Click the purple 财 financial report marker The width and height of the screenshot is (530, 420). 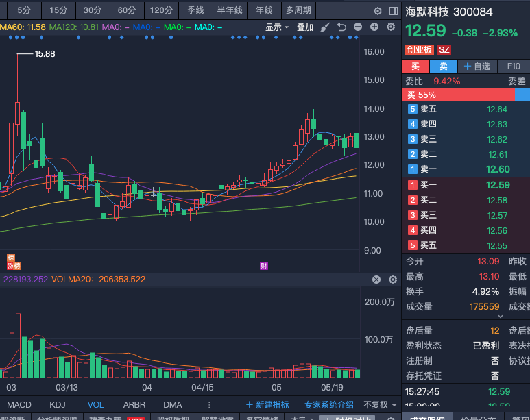(264, 266)
